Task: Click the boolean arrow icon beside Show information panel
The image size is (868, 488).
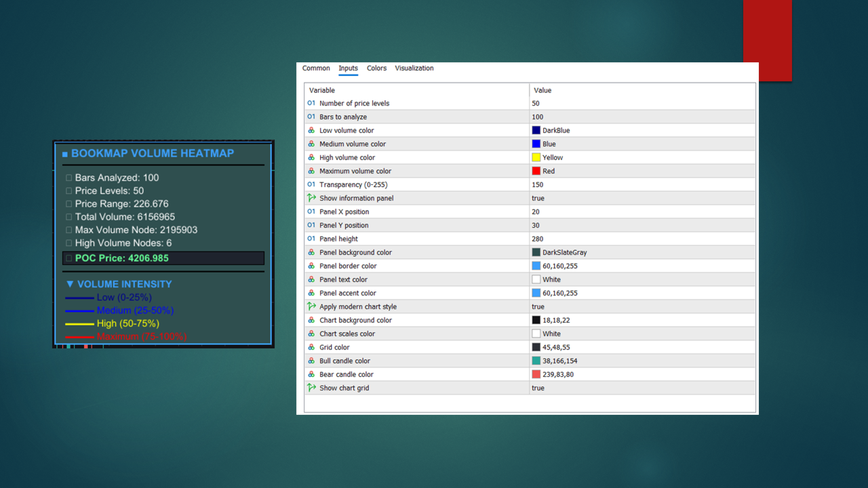Action: tap(311, 198)
